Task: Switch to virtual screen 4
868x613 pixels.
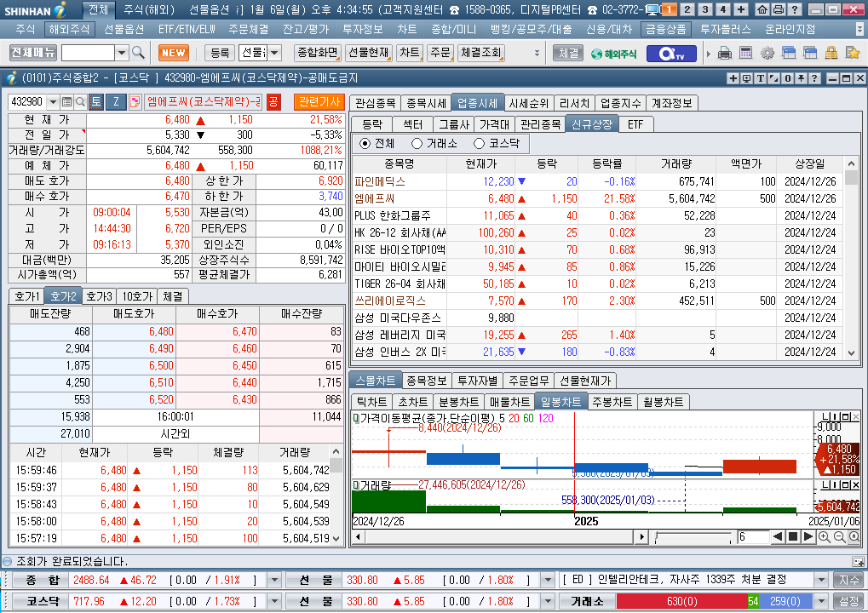Action: pos(723,9)
